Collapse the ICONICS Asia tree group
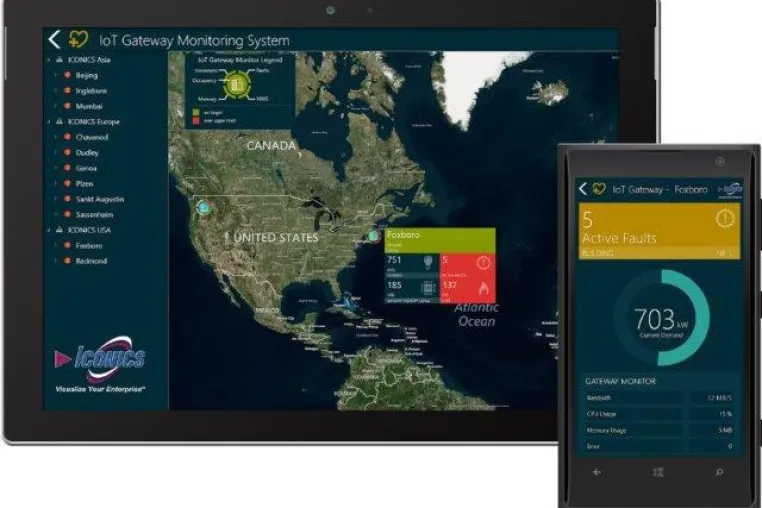Screen dimensions: 762x508 point(49,60)
